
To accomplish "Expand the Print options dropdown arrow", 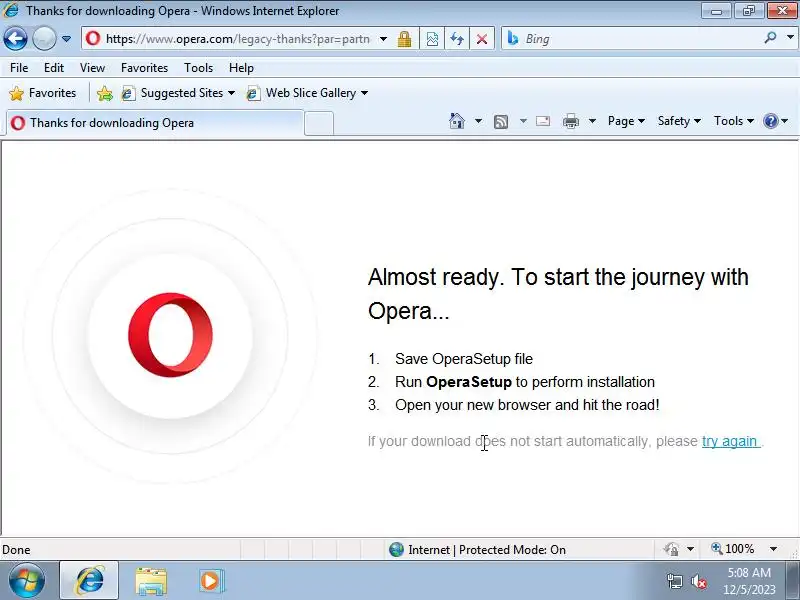I will click(x=592, y=121).
